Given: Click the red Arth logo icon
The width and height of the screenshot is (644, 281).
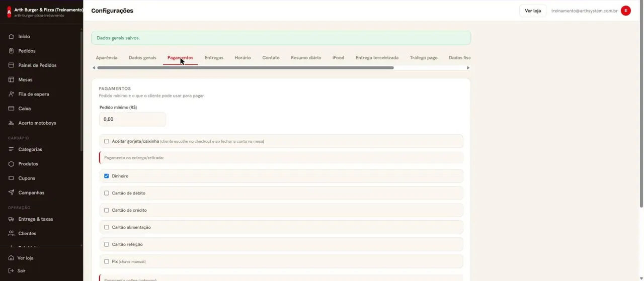Looking at the screenshot, I should coord(9,12).
